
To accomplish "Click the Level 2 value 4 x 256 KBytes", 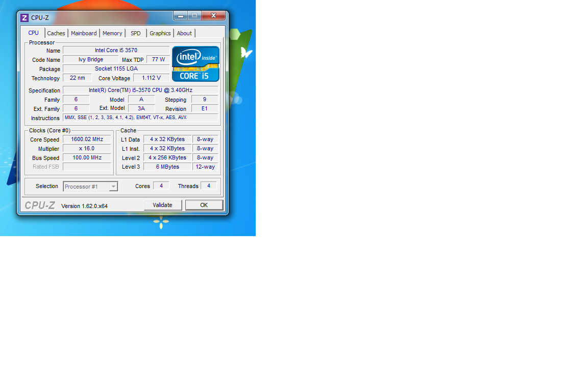I will [167, 158].
